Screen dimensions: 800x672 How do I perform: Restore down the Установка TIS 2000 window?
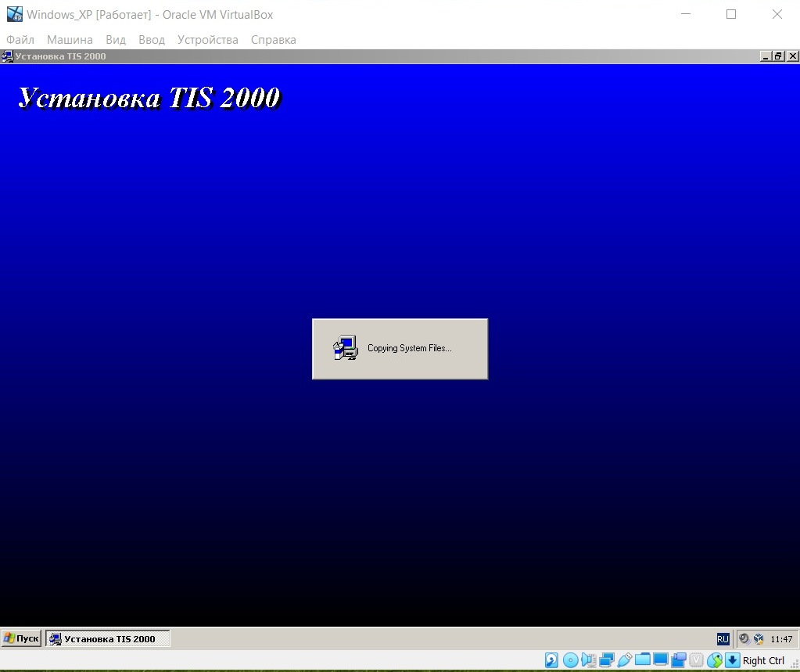[x=777, y=56]
